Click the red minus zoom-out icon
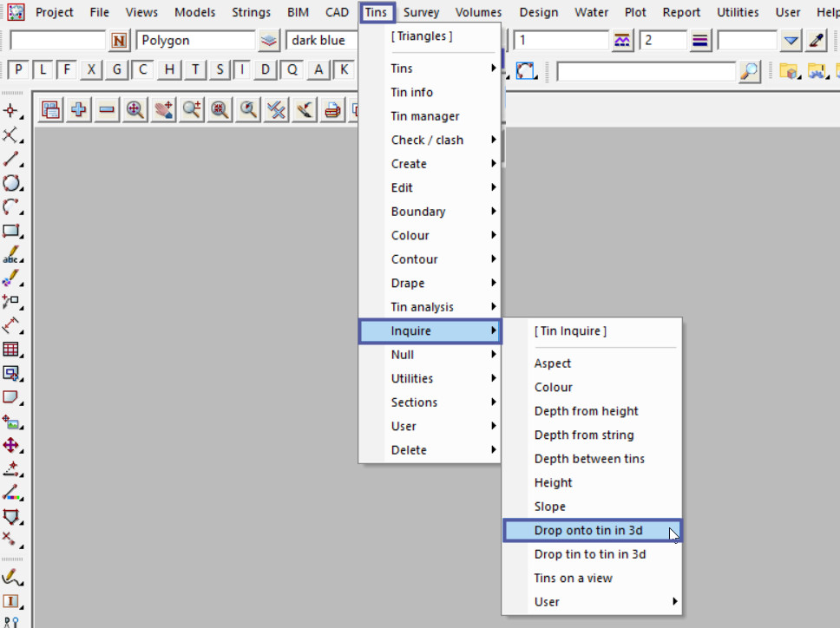The height and width of the screenshot is (628, 840). 107,109
